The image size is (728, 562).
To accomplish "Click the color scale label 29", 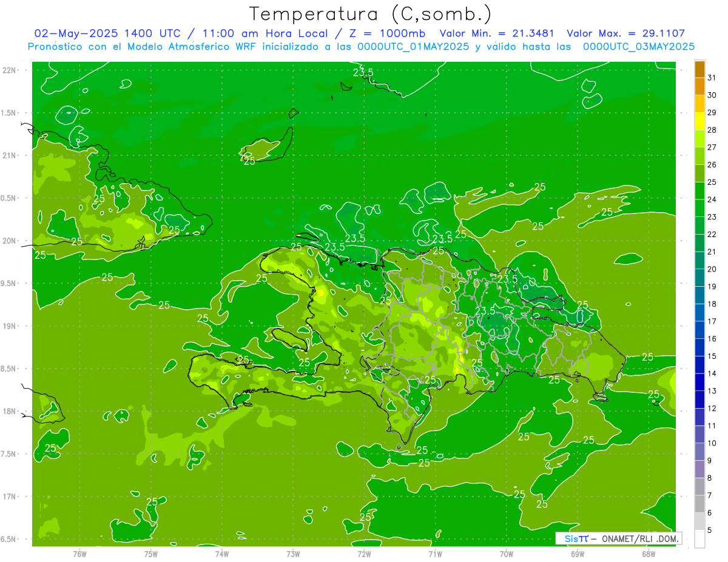I will pyautogui.click(x=712, y=112).
